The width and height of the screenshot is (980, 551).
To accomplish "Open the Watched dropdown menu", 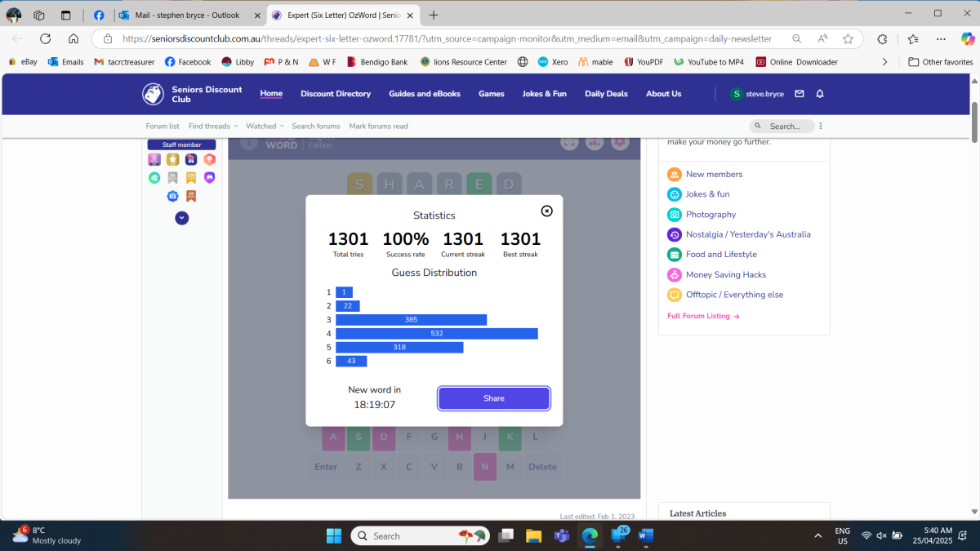I will click(x=265, y=127).
